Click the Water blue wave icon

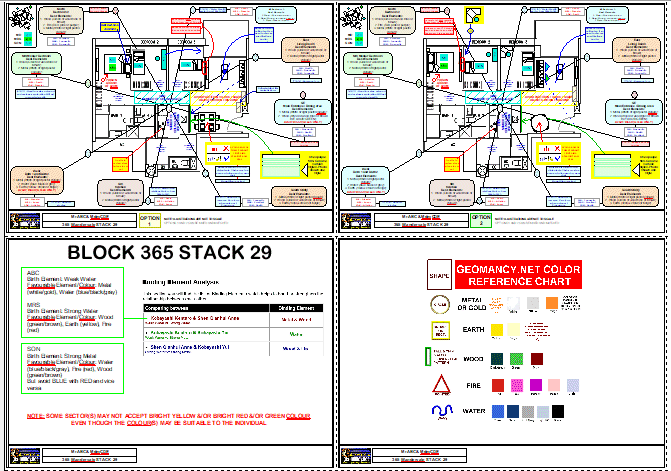point(440,410)
